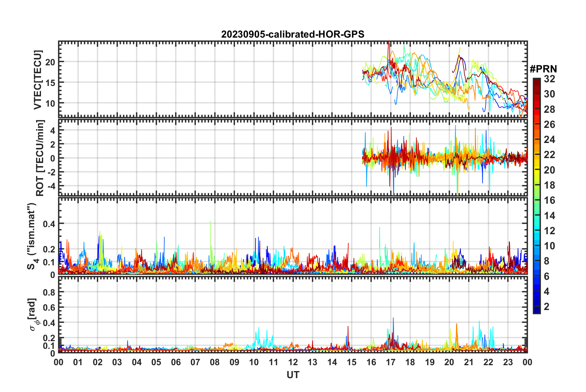Click x-axis hour label 01
The height and width of the screenshot is (392, 586).
pos(78,362)
